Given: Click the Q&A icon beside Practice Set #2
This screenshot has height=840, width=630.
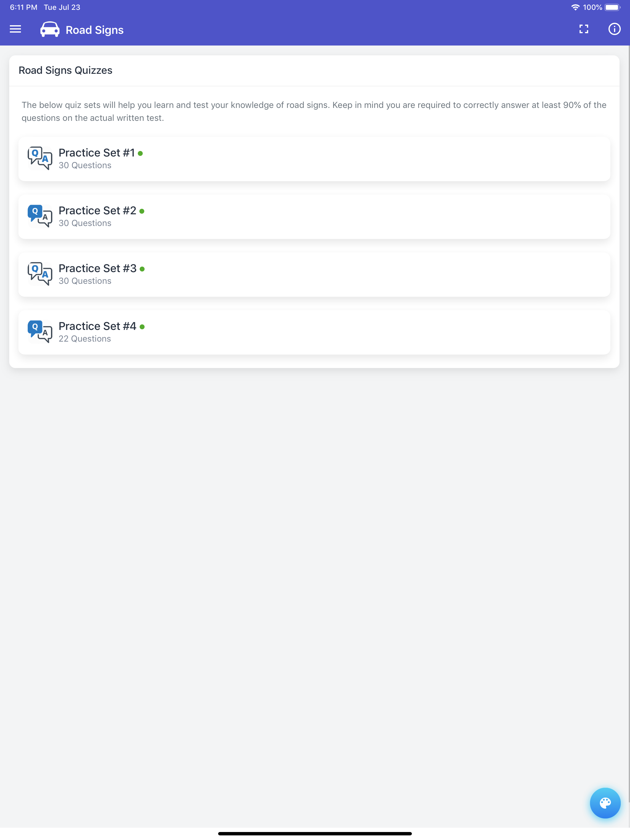Looking at the screenshot, I should click(x=40, y=216).
